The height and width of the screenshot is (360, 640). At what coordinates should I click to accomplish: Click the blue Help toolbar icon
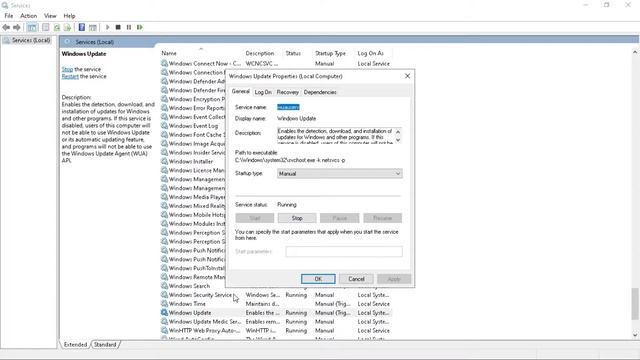click(x=82, y=27)
